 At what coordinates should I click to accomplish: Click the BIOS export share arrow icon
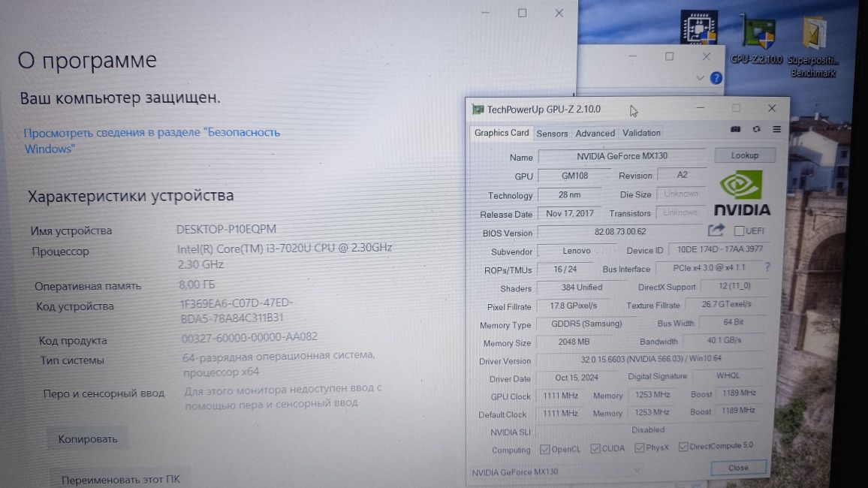716,230
